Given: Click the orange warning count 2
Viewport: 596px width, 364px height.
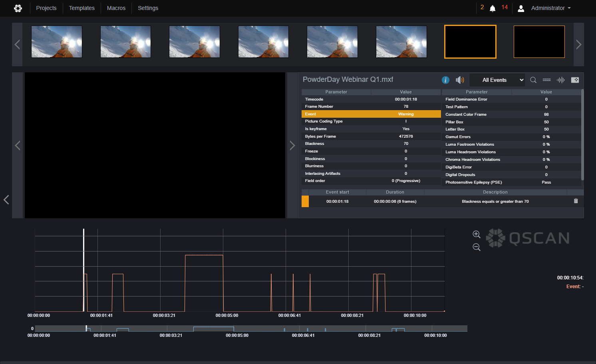Looking at the screenshot, I should coord(482,8).
